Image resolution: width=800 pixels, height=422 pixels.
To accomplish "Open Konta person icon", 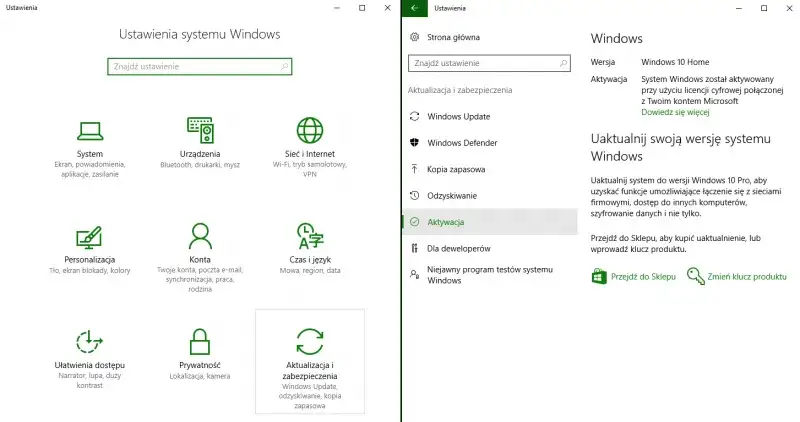I will click(x=200, y=236).
